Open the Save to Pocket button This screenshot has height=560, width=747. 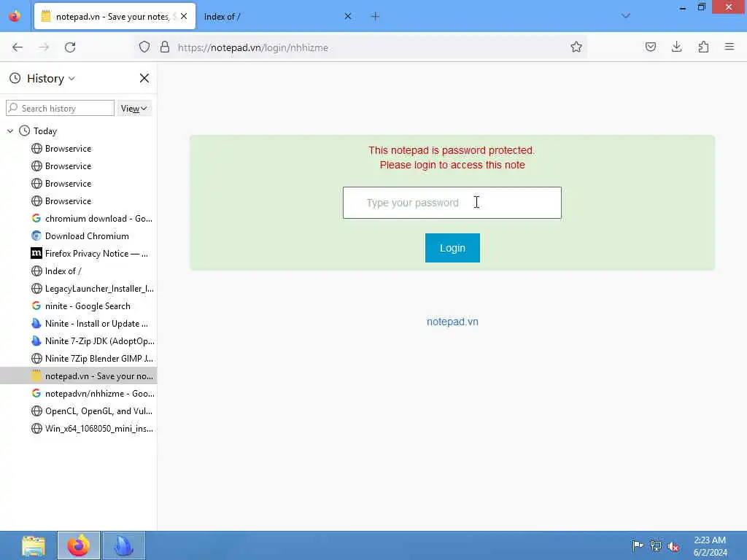point(650,47)
